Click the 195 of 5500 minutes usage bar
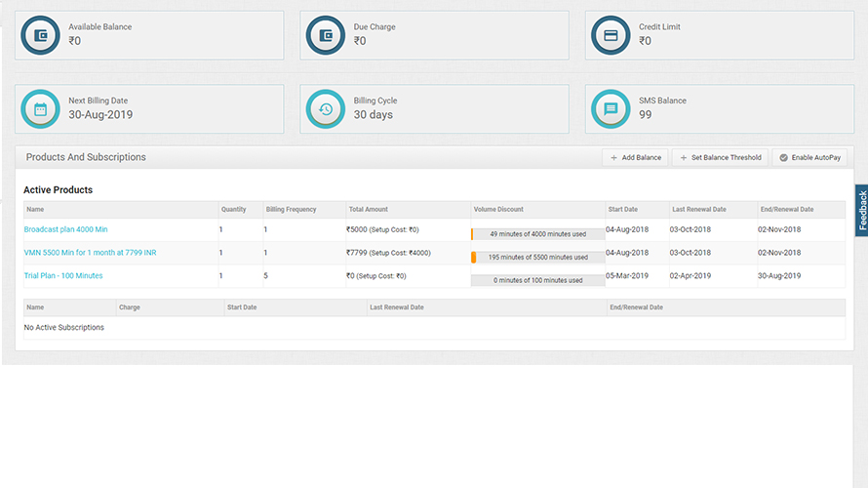This screenshot has height=488, width=868. (x=537, y=258)
